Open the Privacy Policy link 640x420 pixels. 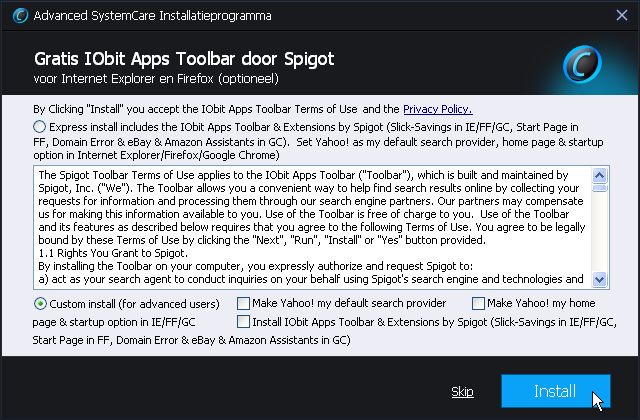(x=437, y=109)
